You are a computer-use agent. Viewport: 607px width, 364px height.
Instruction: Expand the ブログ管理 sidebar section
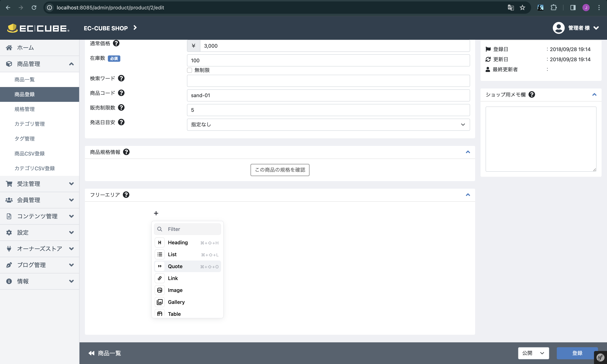(x=40, y=265)
